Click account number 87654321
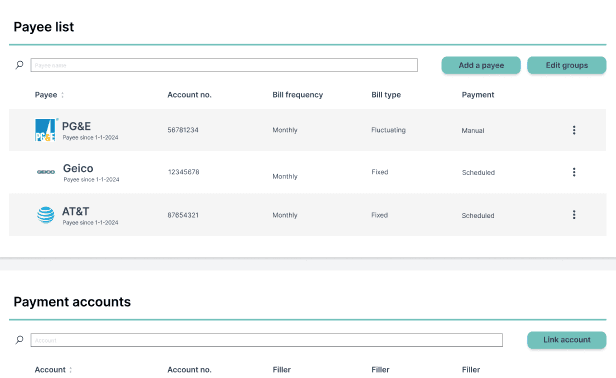The width and height of the screenshot is (616, 378). 183,215
